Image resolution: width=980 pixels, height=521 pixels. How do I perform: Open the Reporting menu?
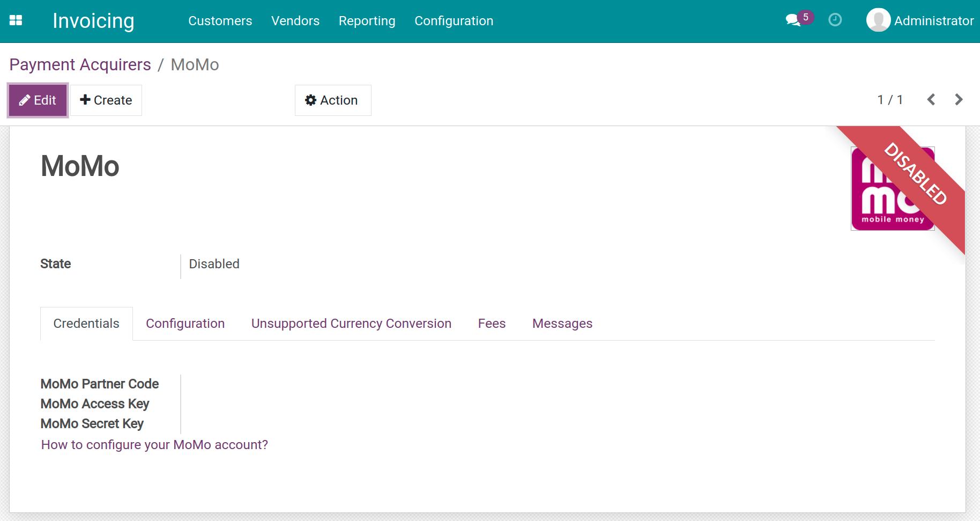point(367,21)
